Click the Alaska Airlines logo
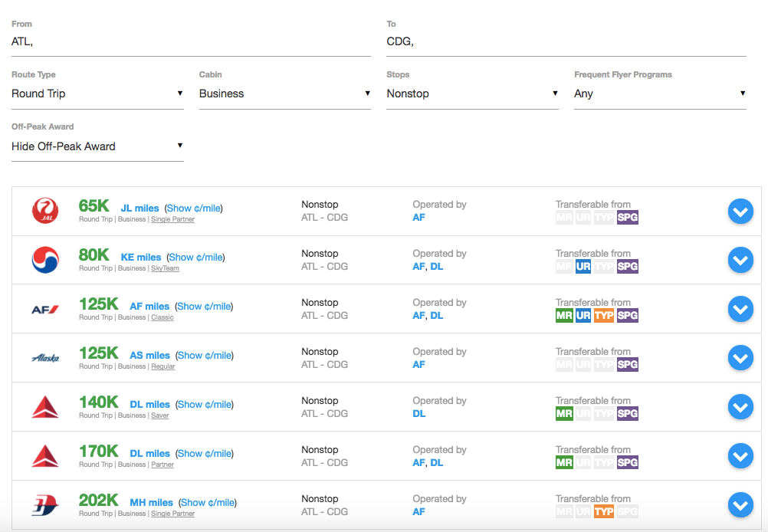Viewport: 768px width, 532px height. pyautogui.click(x=45, y=358)
